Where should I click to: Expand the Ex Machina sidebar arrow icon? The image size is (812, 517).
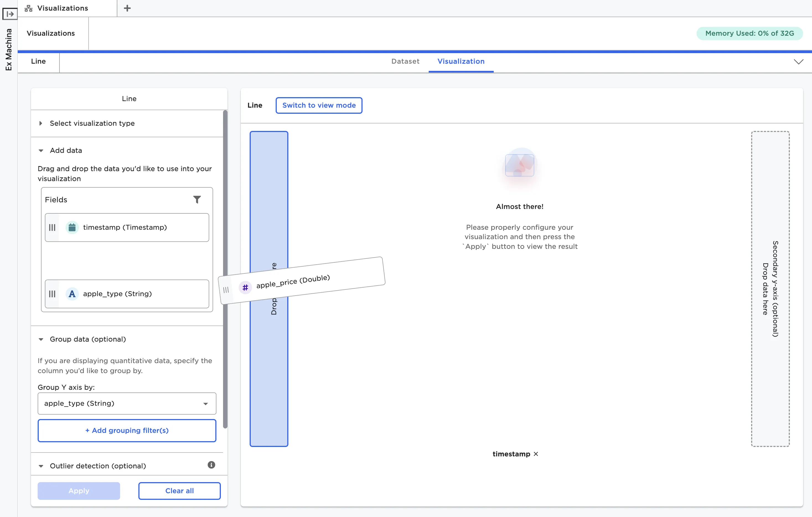(10, 14)
